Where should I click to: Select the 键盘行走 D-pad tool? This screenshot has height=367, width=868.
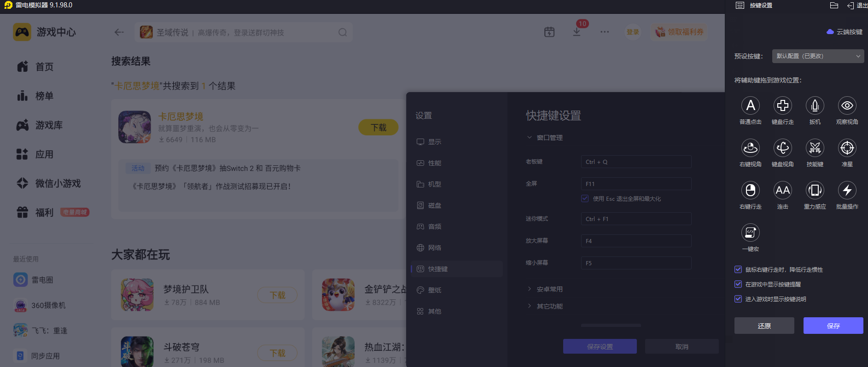[x=783, y=106]
